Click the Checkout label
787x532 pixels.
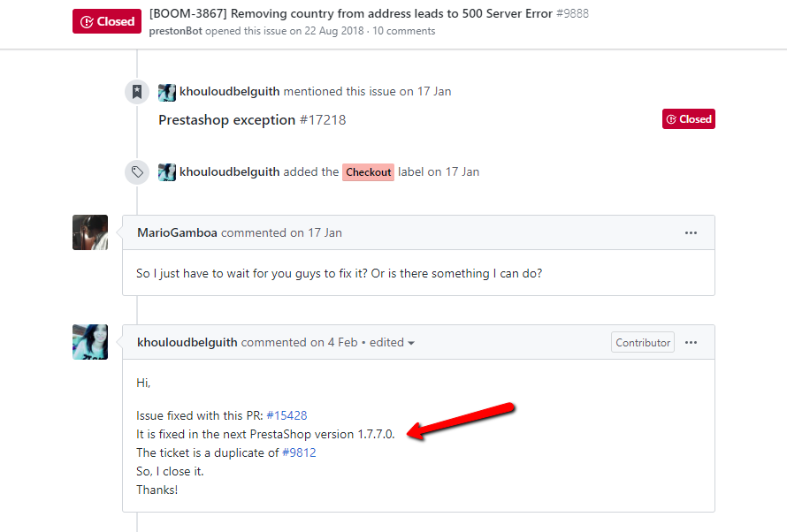click(369, 172)
